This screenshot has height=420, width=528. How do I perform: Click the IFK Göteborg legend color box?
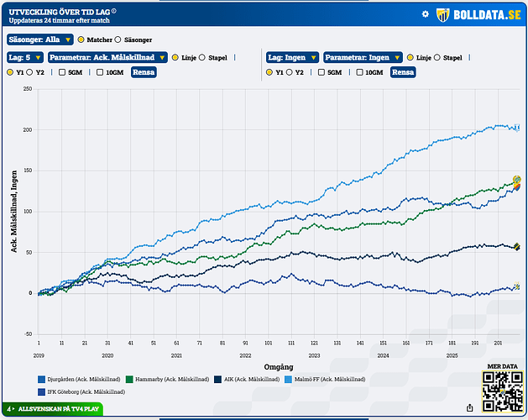click(x=42, y=391)
